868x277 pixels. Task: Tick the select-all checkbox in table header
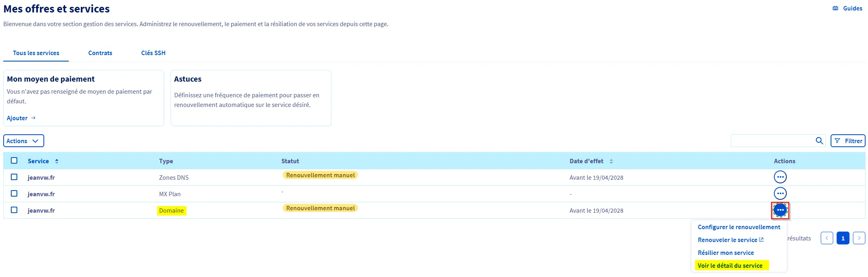(x=14, y=160)
